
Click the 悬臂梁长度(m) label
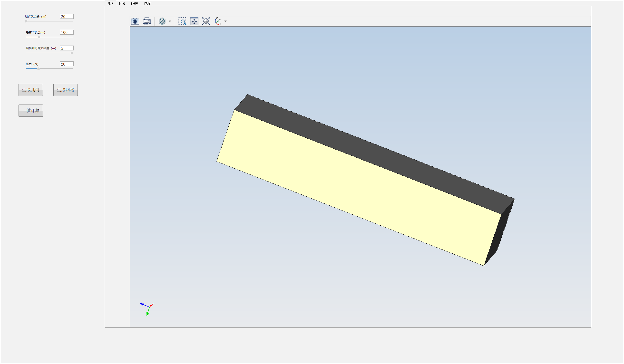(x=35, y=32)
